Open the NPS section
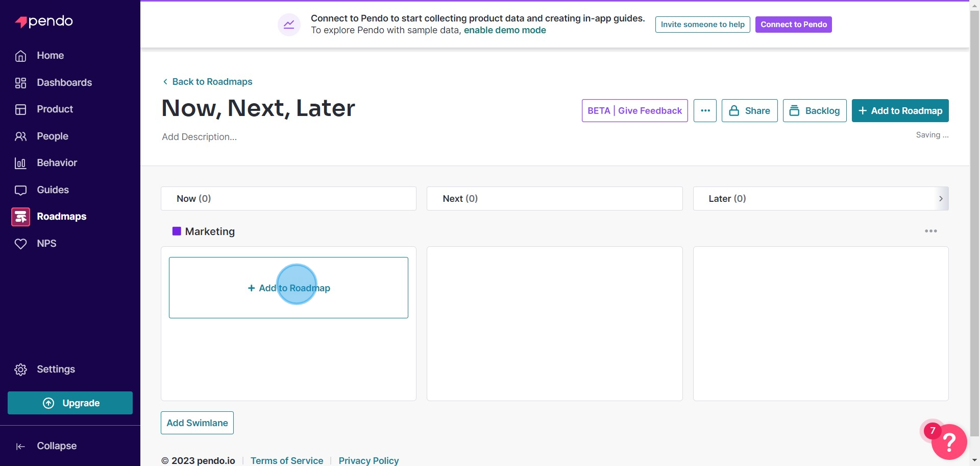Viewport: 980px width, 466px height. pos(46,244)
